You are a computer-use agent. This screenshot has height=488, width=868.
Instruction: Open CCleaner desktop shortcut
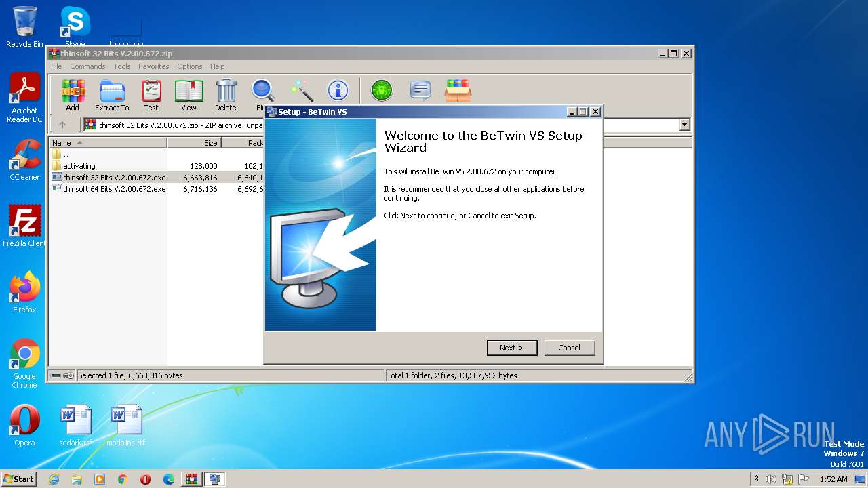tap(24, 160)
